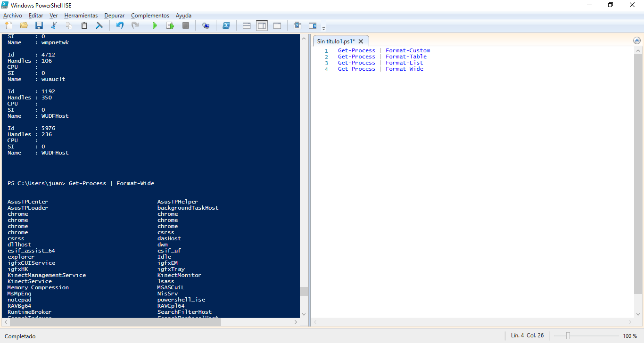Click the Run Selection toolbar button

170,25
